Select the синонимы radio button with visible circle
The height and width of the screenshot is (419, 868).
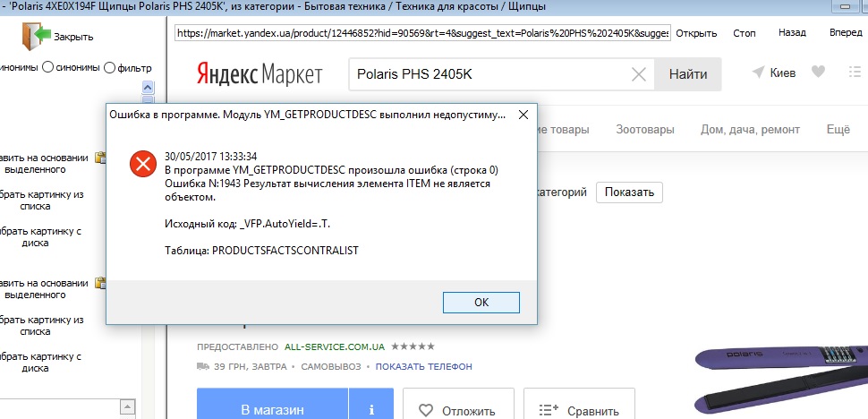point(48,67)
